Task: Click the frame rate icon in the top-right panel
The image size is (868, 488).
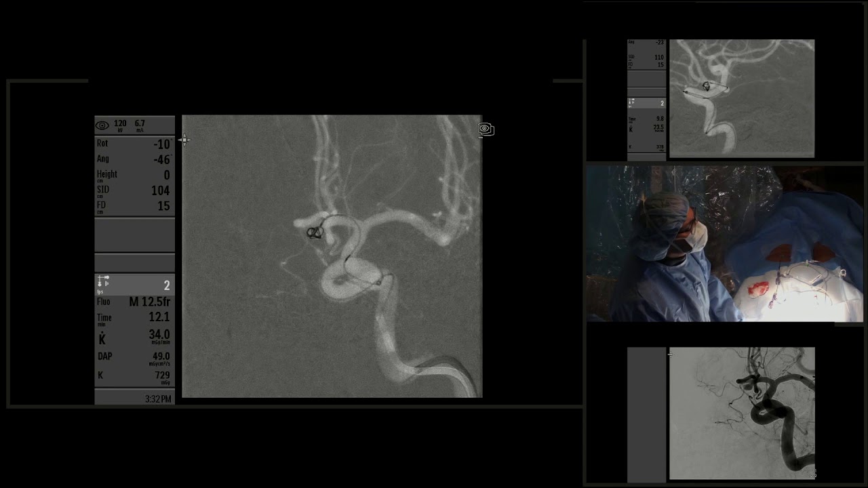Action: click(x=632, y=102)
